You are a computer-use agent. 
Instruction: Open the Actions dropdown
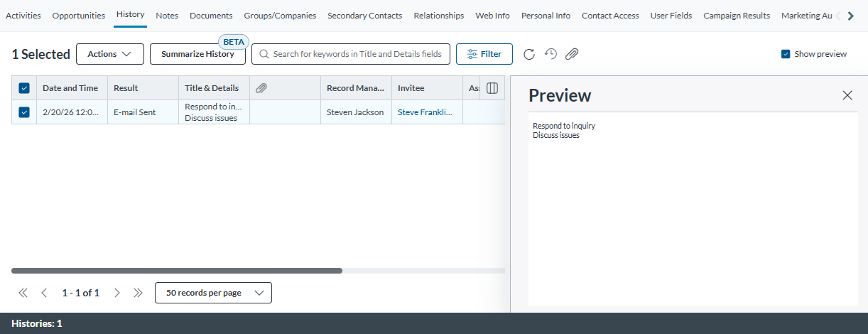(x=110, y=54)
